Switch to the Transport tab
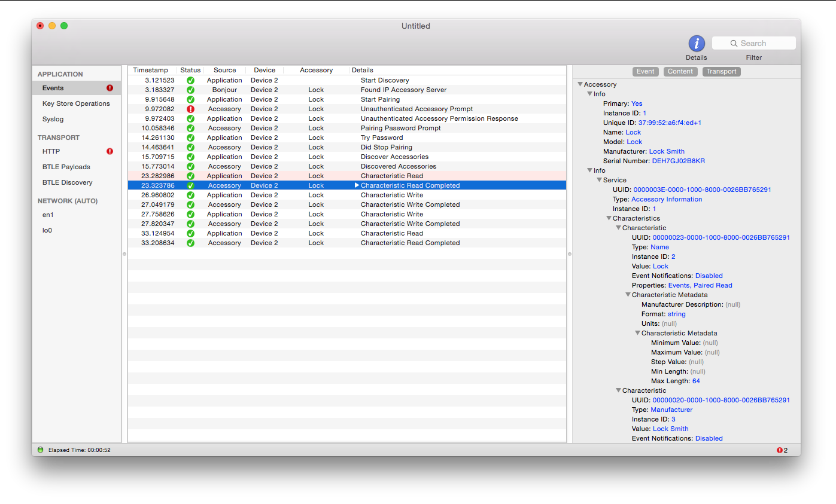 (721, 71)
